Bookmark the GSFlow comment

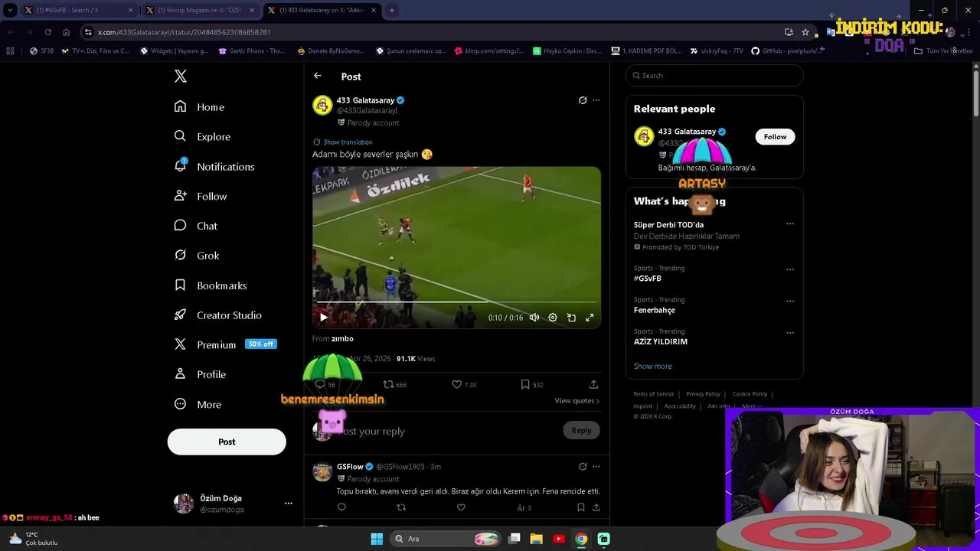tap(581, 507)
